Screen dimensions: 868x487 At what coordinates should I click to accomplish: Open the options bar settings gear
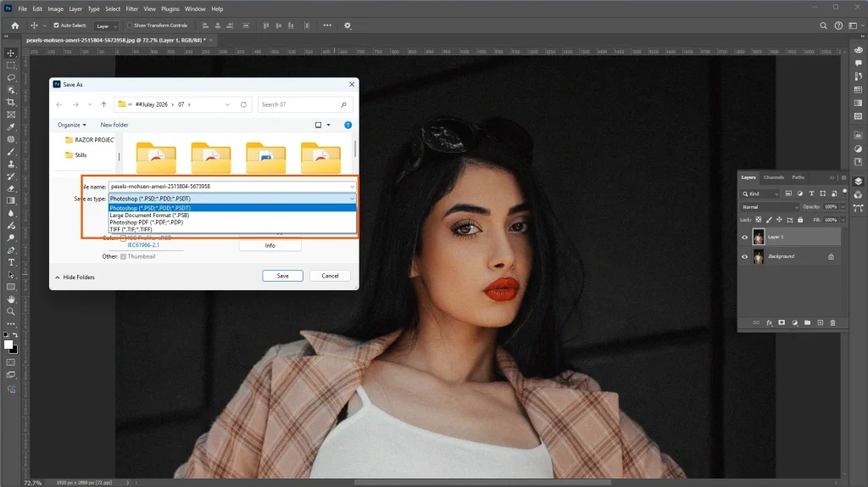[348, 25]
